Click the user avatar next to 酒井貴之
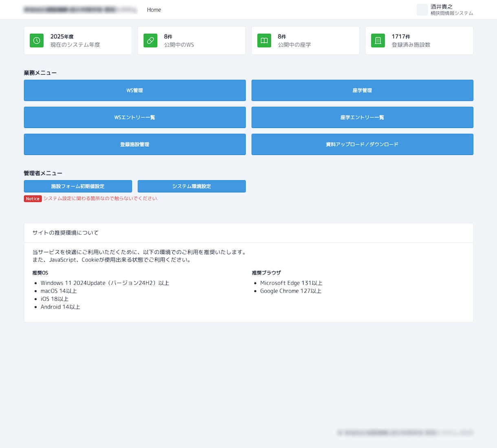497x448 pixels. [x=422, y=10]
